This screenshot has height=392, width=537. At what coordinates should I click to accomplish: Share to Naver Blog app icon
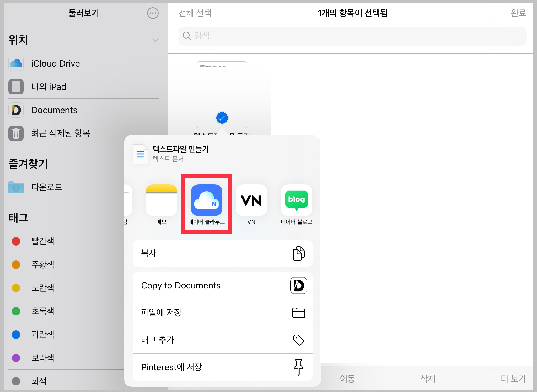pos(296,200)
